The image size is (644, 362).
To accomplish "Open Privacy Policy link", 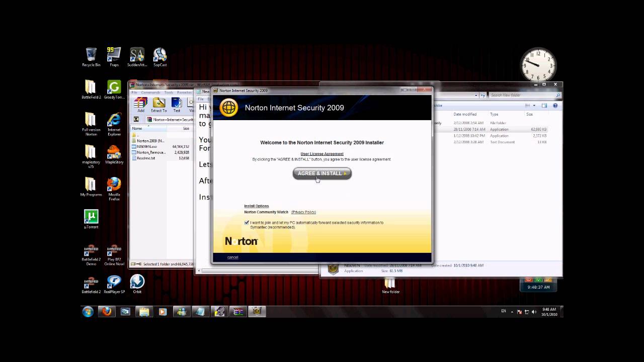I will (303, 212).
